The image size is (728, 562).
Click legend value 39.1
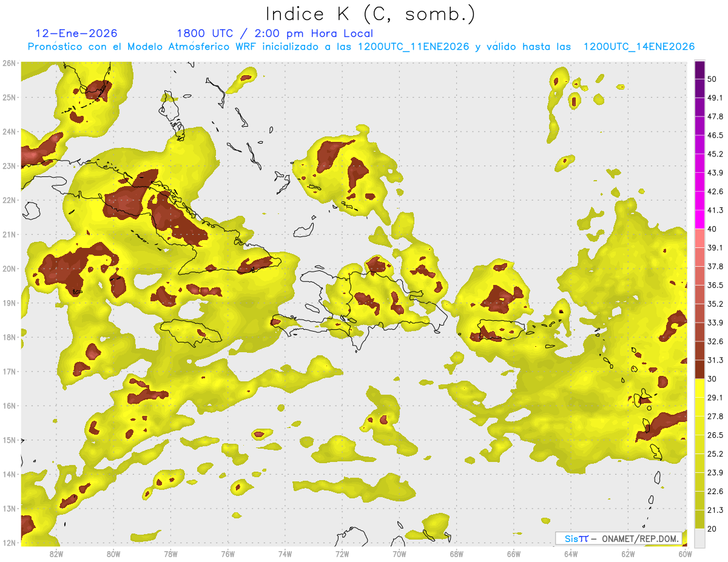715,248
